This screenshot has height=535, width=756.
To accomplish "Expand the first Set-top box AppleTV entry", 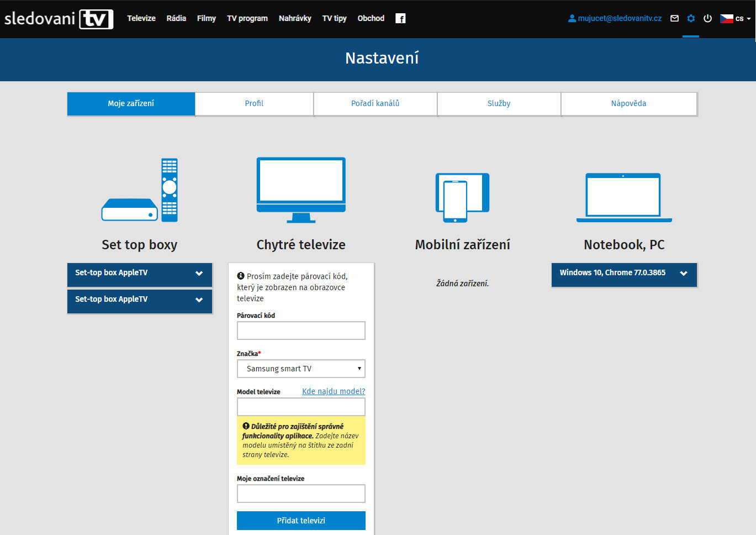I will (140, 273).
